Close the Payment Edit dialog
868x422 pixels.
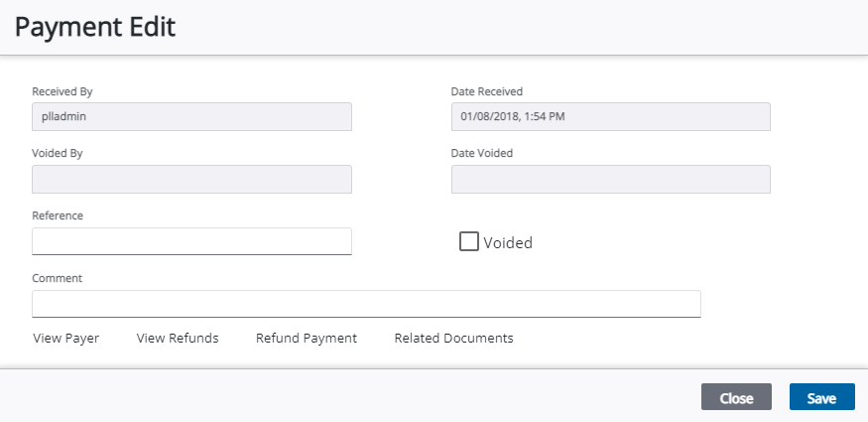pyautogui.click(x=736, y=397)
